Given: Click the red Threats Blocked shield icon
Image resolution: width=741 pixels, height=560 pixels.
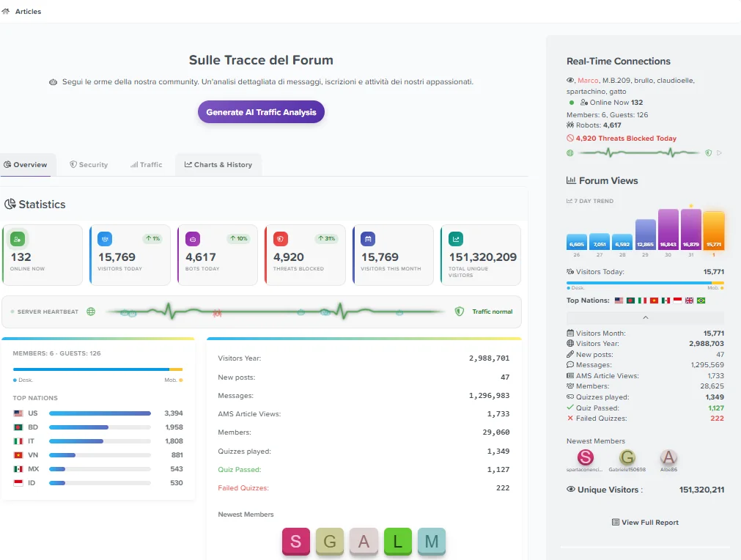Looking at the screenshot, I should pyautogui.click(x=281, y=239).
